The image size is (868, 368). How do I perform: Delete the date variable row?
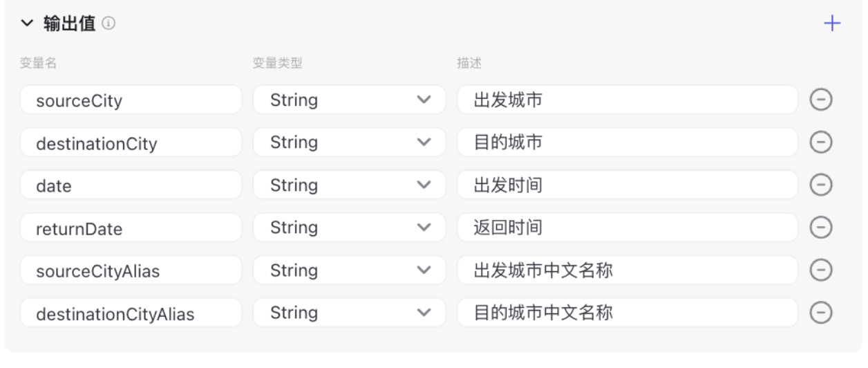(x=820, y=185)
